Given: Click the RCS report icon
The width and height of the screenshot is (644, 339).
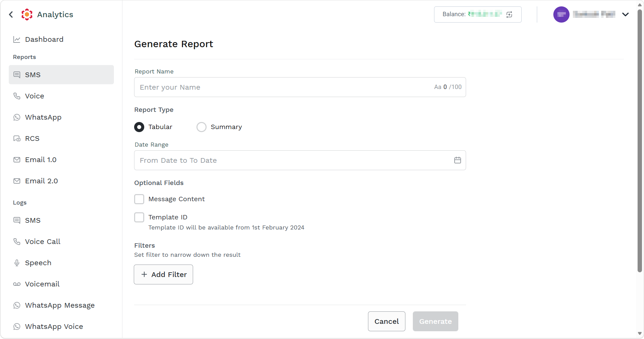Looking at the screenshot, I should point(17,138).
